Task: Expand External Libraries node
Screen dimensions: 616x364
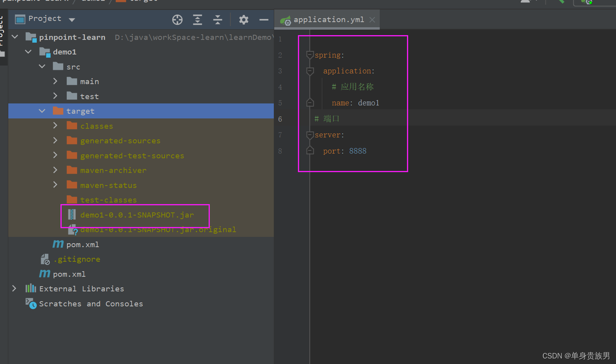Action: coord(14,289)
